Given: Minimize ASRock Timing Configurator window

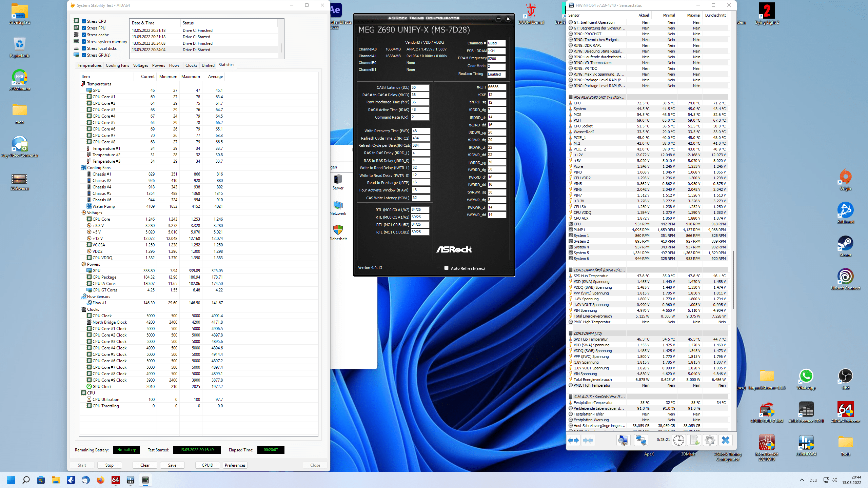Looking at the screenshot, I should coord(498,19).
